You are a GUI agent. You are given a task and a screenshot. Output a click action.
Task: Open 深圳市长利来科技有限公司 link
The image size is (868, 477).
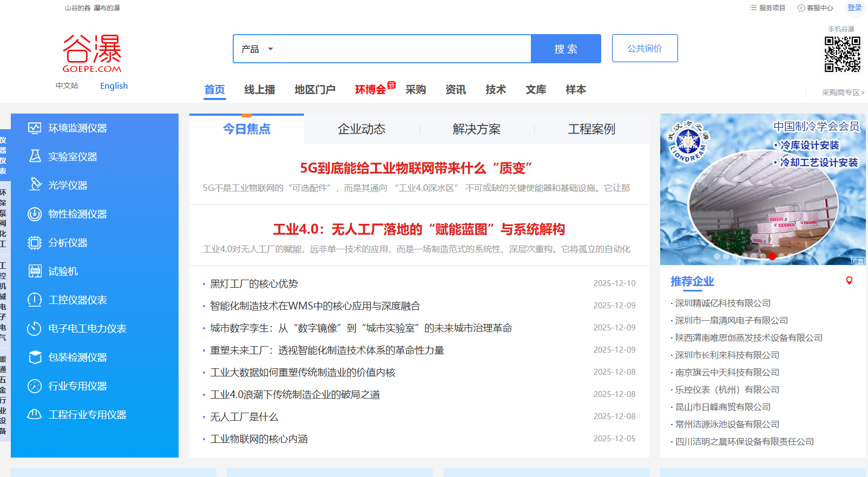tap(727, 355)
